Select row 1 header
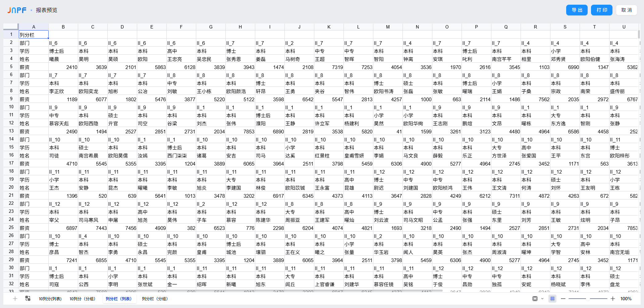The height and width of the screenshot is (308, 644). (x=11, y=35)
